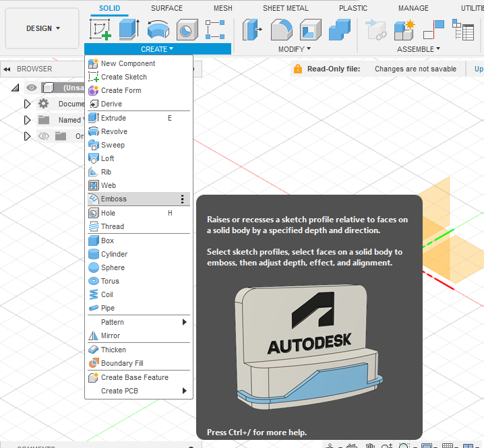Select Pipe menu entry

pos(139,308)
